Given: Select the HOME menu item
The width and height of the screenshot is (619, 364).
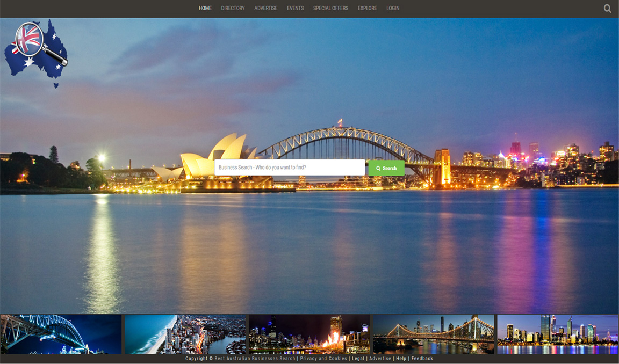Looking at the screenshot, I should coord(205,8).
